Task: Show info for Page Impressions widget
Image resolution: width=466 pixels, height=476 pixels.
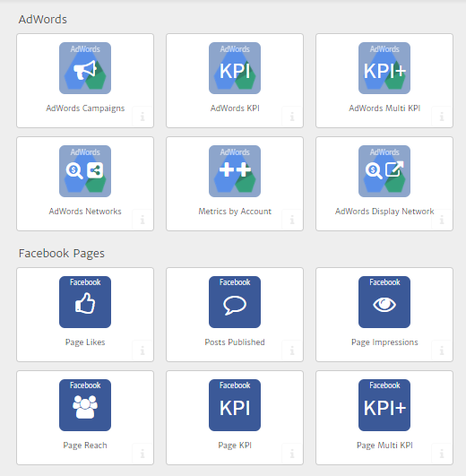Action: point(442,351)
